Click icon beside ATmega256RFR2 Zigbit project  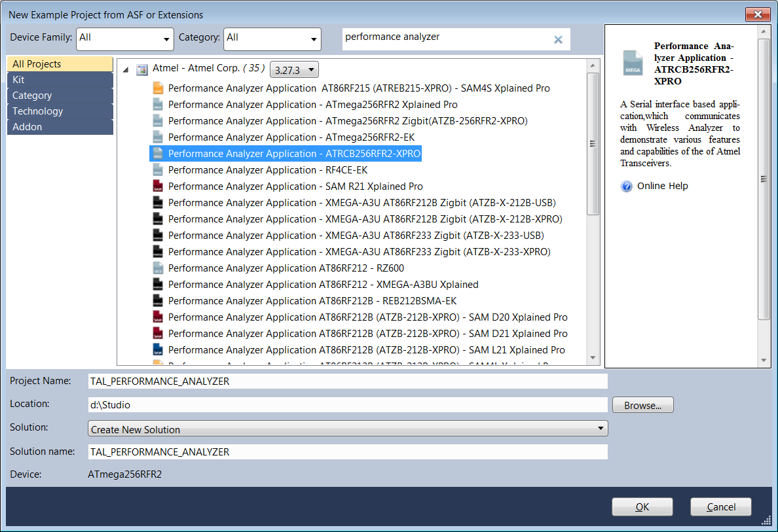tap(158, 121)
